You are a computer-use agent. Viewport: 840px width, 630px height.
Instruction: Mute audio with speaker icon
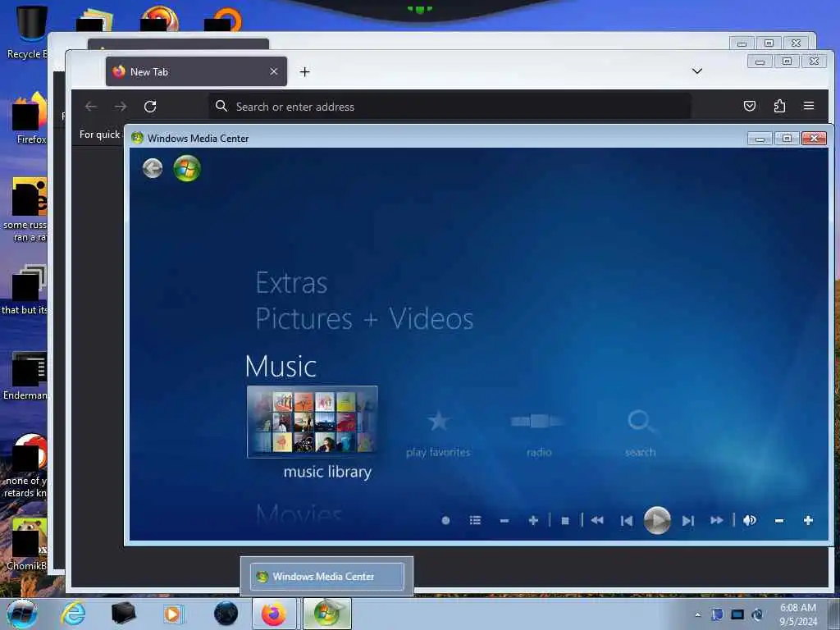coord(750,520)
